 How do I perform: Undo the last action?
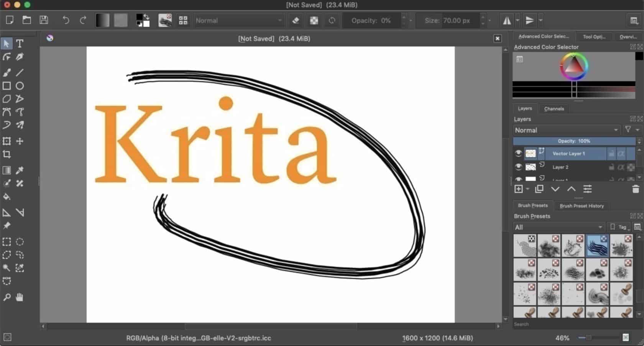pyautogui.click(x=66, y=20)
